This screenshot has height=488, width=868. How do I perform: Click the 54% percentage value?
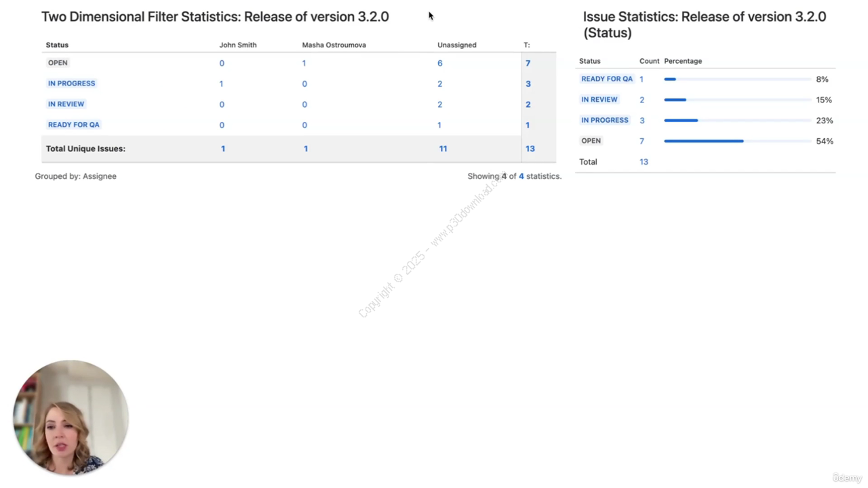point(825,141)
